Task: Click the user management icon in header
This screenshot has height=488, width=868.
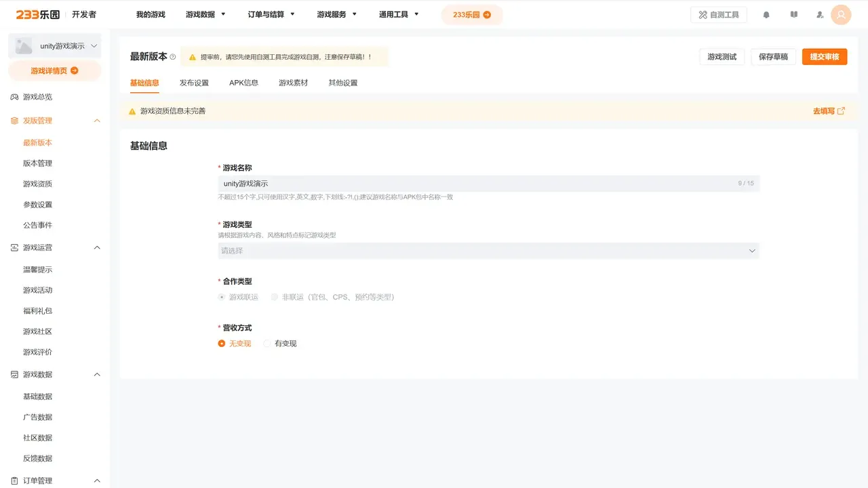Action: tap(820, 15)
